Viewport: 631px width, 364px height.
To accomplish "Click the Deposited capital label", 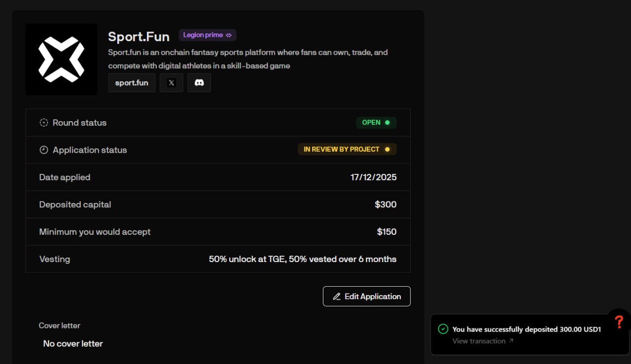I will (x=75, y=204).
